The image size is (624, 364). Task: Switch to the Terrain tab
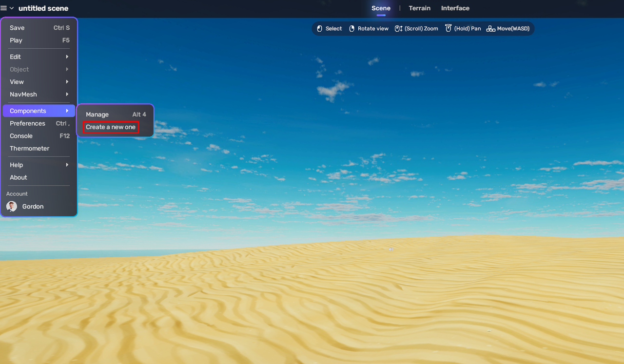coord(419,8)
